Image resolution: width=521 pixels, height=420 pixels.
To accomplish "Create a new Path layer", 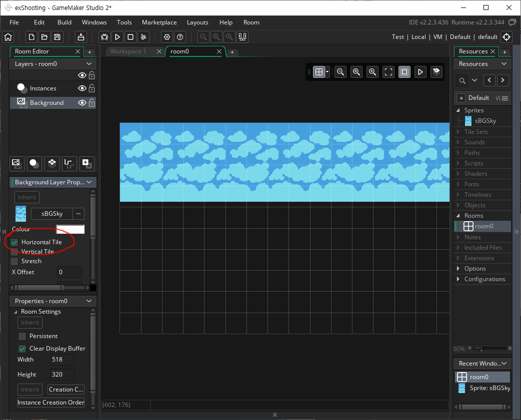I will 69,163.
